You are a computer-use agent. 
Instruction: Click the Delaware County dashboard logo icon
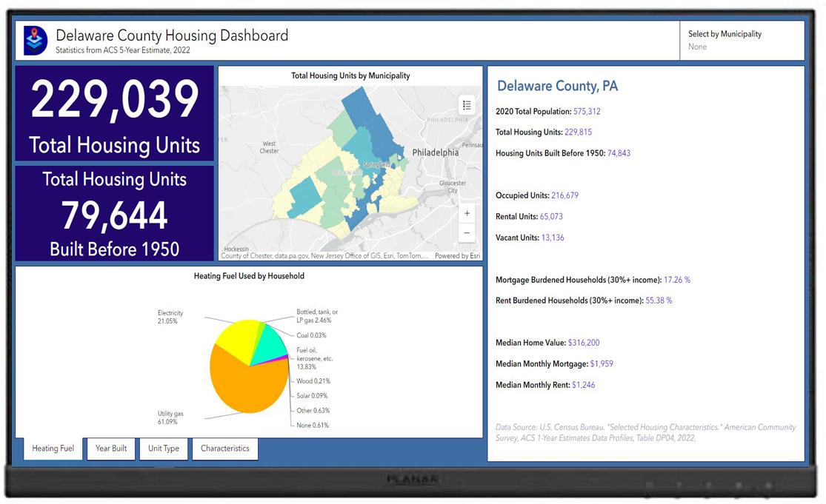click(35, 40)
